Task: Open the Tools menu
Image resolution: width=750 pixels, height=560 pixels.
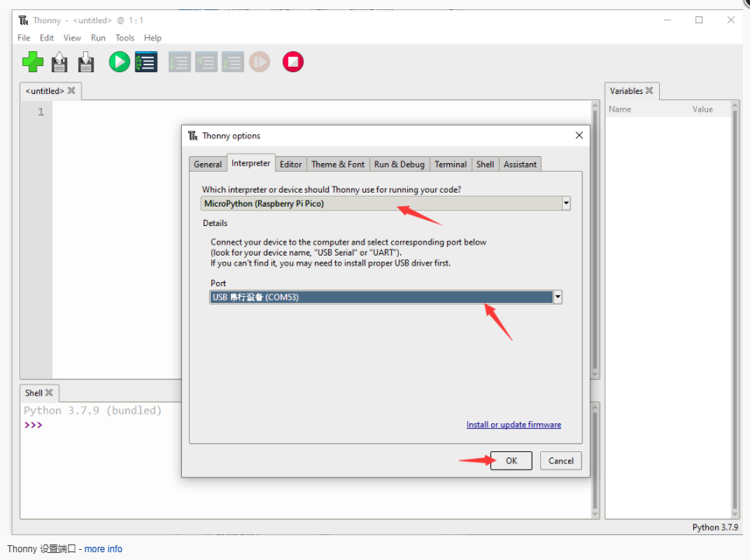Action: tap(125, 38)
